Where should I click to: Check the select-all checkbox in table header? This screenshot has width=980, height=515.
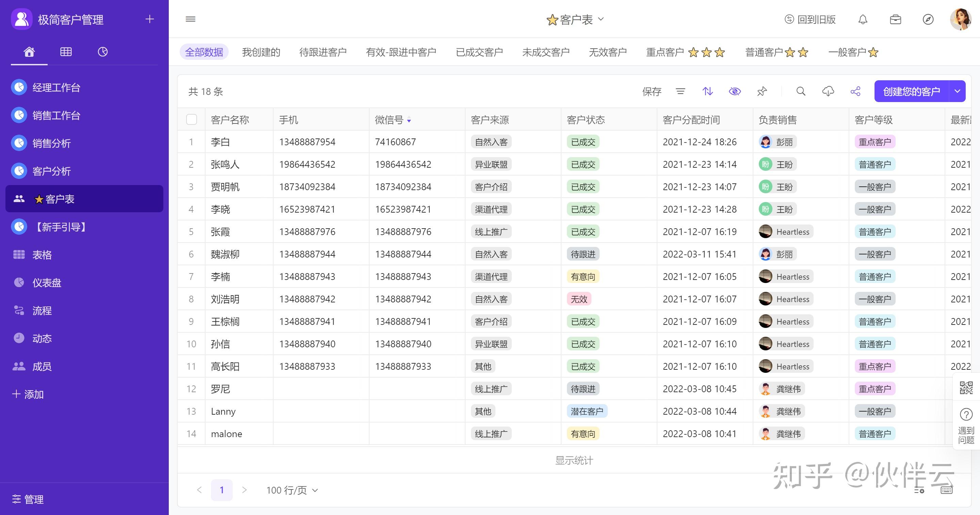[191, 119]
